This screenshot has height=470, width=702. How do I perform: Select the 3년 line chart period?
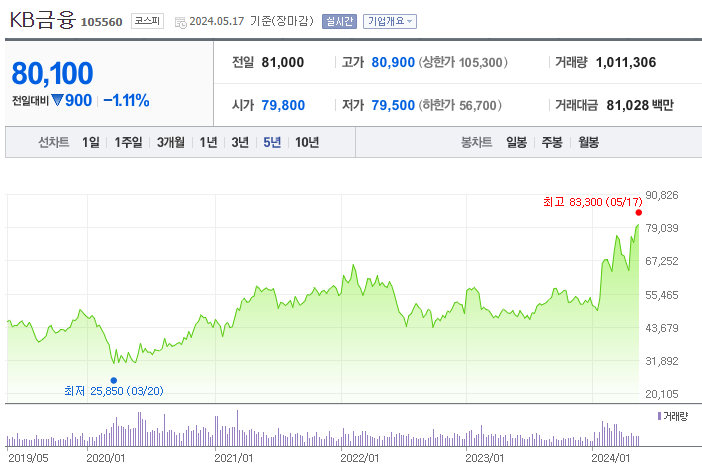pos(240,142)
